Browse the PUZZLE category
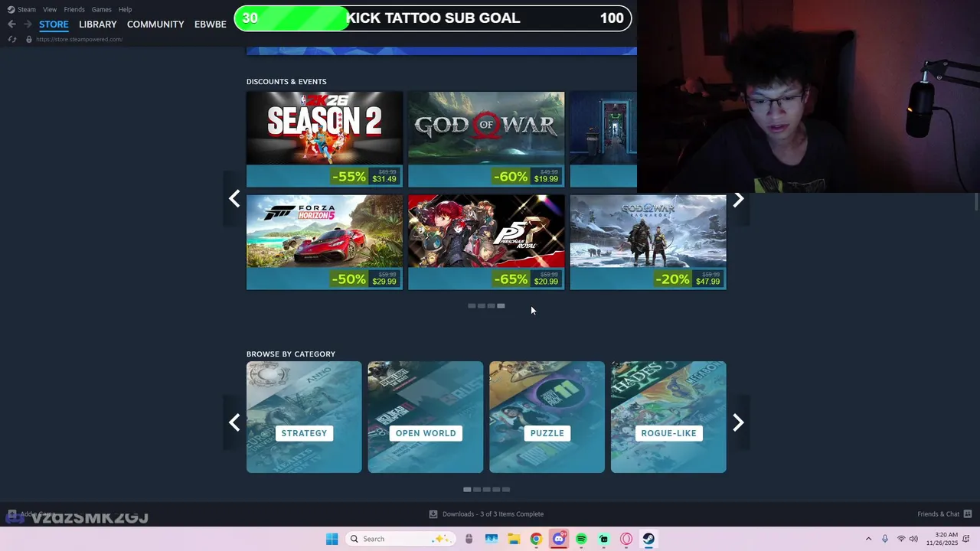Viewport: 980px width, 551px height. coord(547,417)
